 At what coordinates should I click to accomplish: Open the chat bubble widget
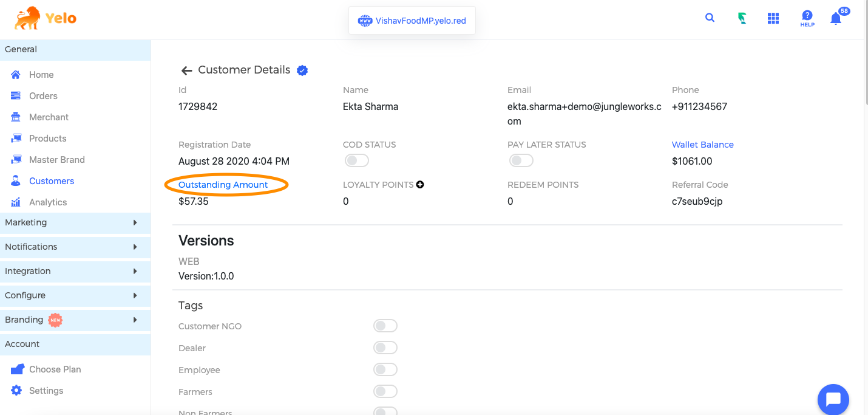coord(833,399)
